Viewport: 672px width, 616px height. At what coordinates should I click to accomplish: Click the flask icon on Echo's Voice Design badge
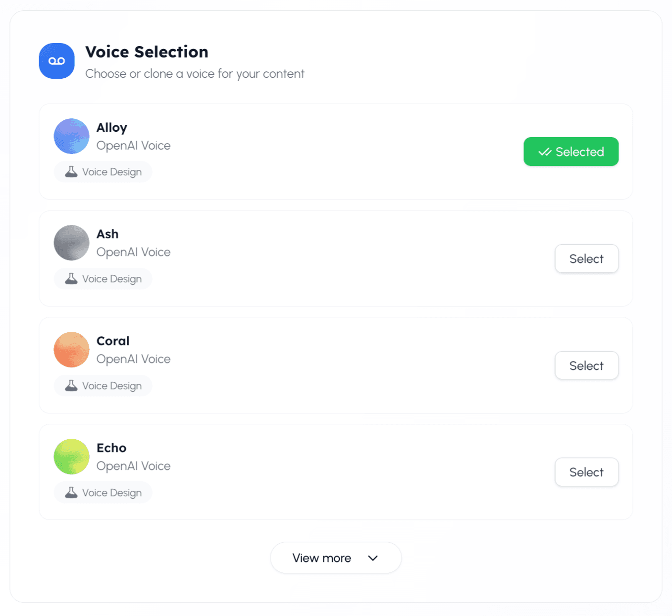pos(70,492)
